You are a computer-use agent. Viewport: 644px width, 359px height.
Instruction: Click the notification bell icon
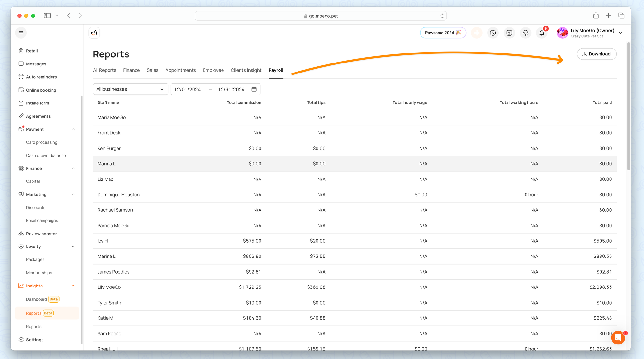[x=542, y=33]
